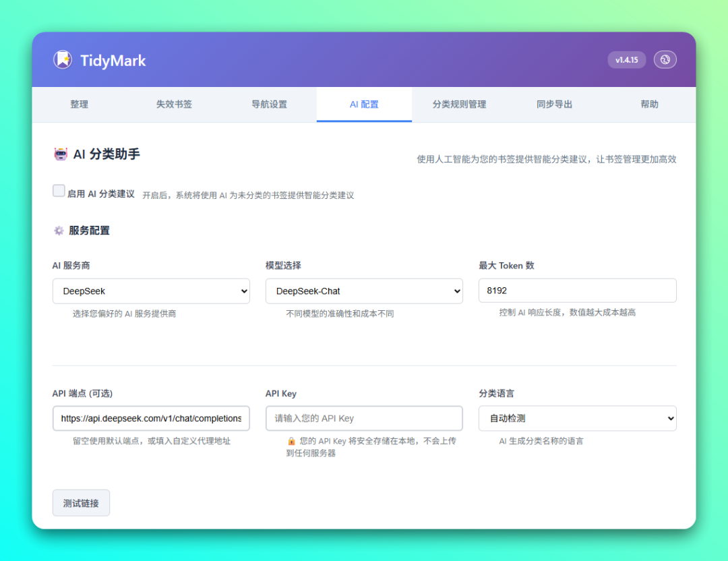Click the round refresh icon in header
The width and height of the screenshot is (728, 561).
[665, 60]
